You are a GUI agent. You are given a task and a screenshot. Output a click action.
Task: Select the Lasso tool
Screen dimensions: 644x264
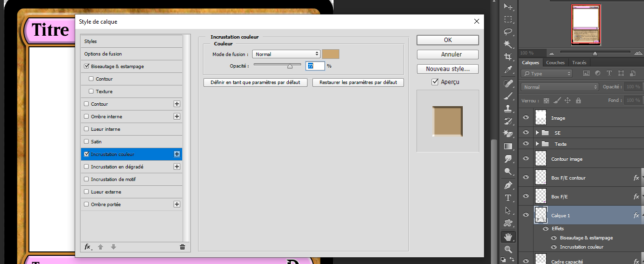508,32
